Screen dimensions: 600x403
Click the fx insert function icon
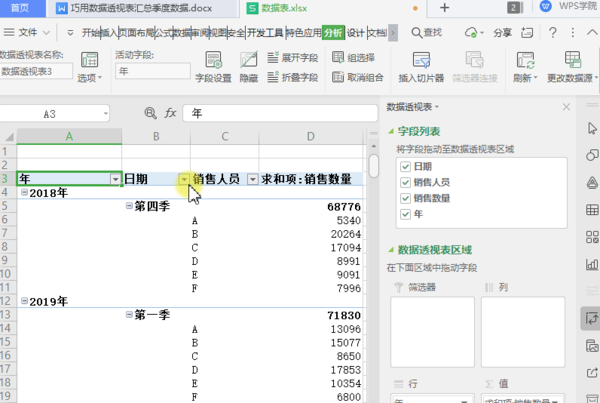click(x=170, y=114)
